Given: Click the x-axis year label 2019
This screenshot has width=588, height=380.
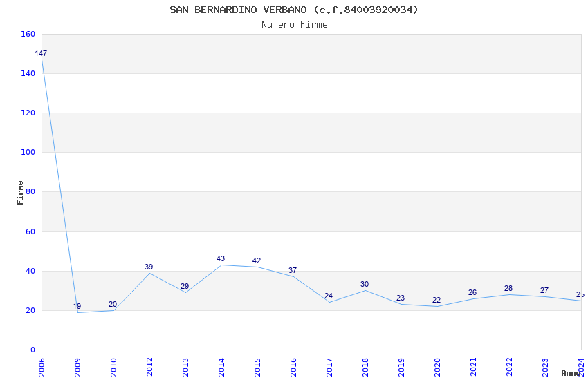Looking at the screenshot, I should coord(402,368).
